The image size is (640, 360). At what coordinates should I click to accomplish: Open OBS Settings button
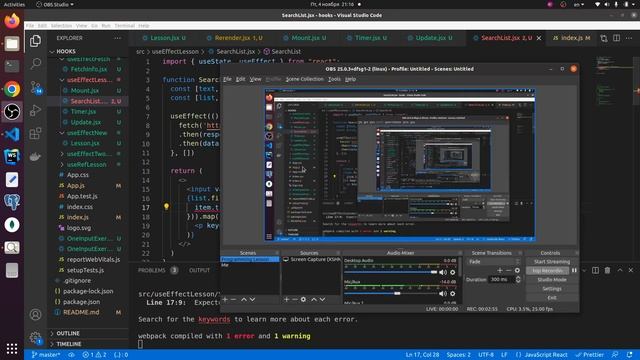click(551, 289)
